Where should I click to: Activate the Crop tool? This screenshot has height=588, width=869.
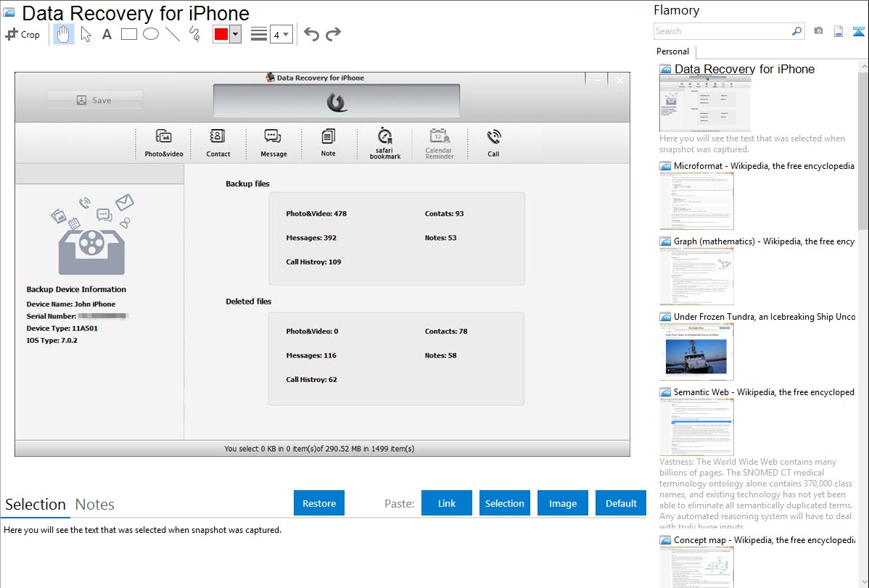tap(22, 34)
